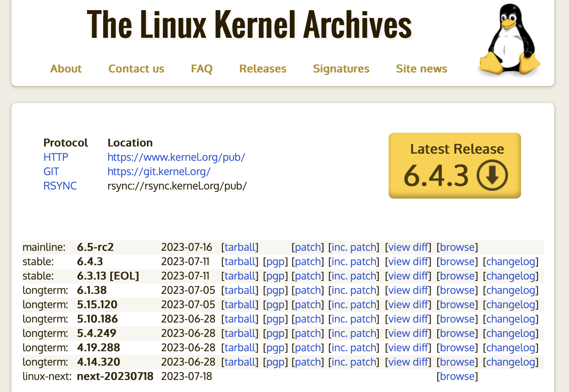Image resolution: width=569 pixels, height=392 pixels.
Task: Open inc. patch for longterm 6.1.38
Action: tap(354, 290)
